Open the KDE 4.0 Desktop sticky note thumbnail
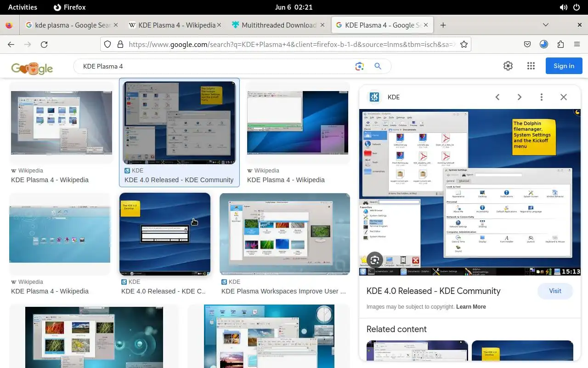The width and height of the screenshot is (588, 368). 165,234
